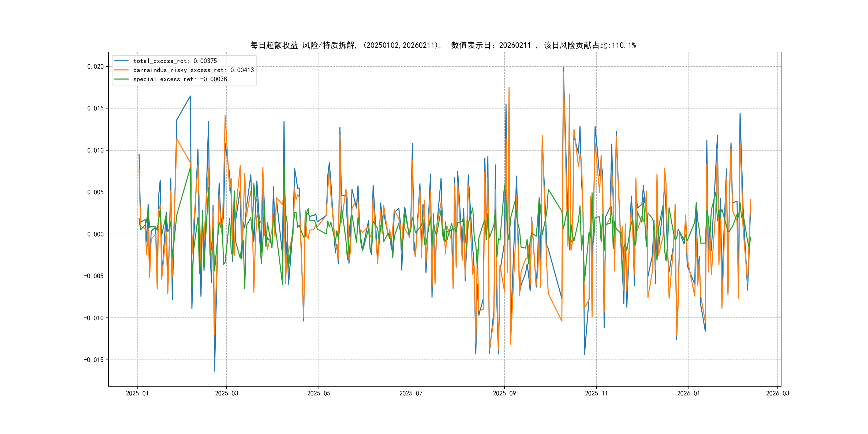The height and width of the screenshot is (434, 868).
Task: Click the 0.010 y-axis tick label
Action: [x=95, y=150]
